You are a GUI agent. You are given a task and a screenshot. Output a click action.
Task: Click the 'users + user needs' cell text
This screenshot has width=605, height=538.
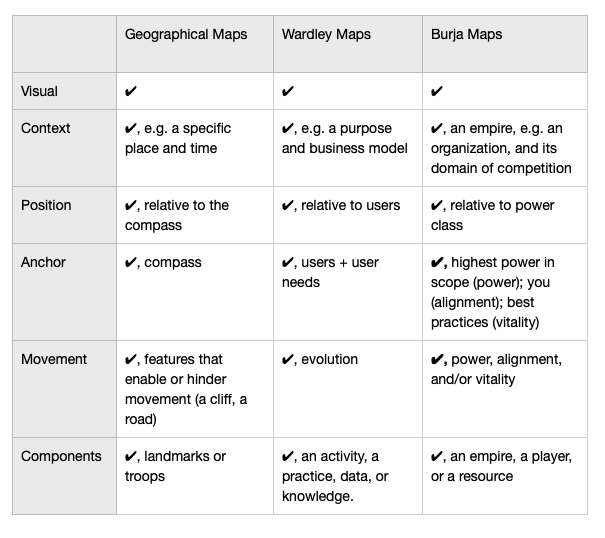coord(330,272)
